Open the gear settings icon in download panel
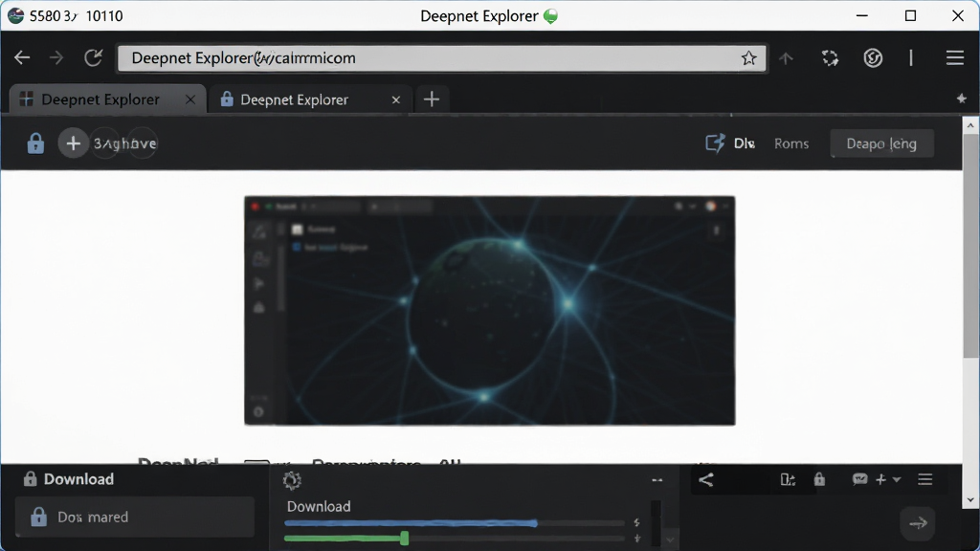The height and width of the screenshot is (551, 980). (x=292, y=480)
